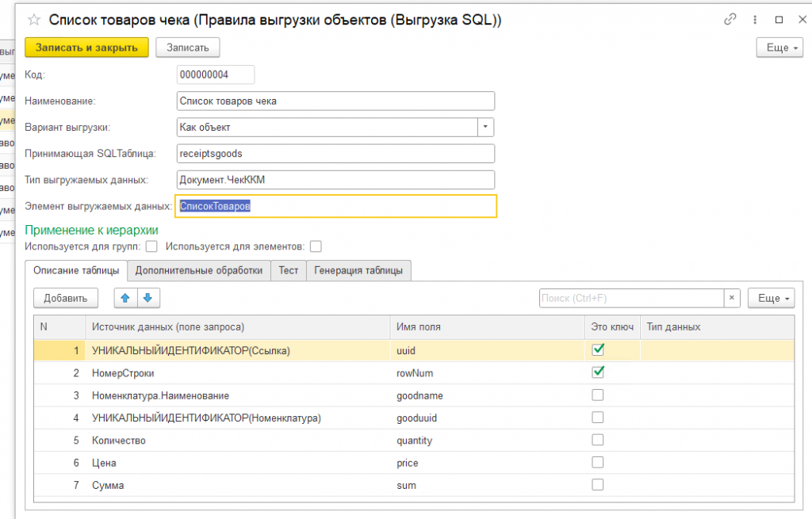
Task: Click the 'Записать' button
Action: pos(187,48)
